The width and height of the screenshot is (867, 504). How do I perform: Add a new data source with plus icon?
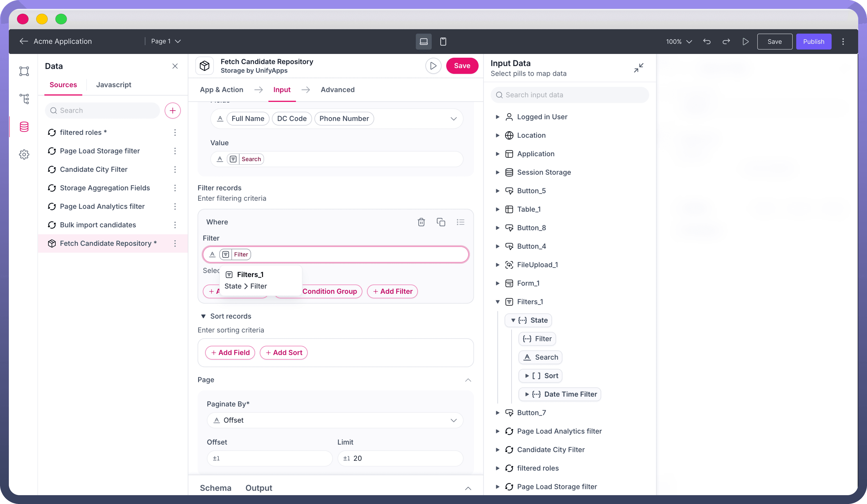coord(173,110)
